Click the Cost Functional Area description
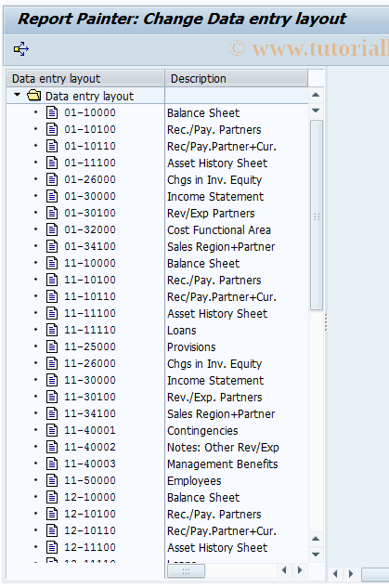This screenshot has width=389, height=588. point(219,230)
